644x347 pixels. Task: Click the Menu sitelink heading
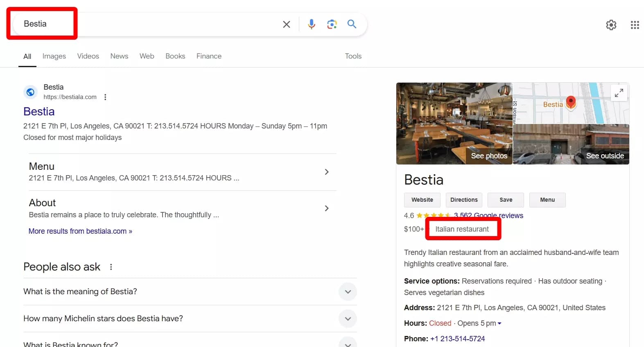click(x=42, y=167)
